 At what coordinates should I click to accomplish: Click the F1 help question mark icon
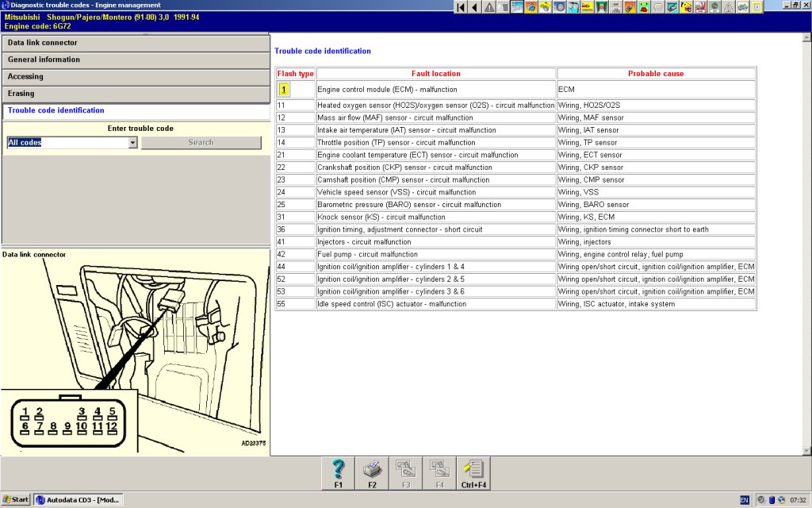pyautogui.click(x=339, y=472)
